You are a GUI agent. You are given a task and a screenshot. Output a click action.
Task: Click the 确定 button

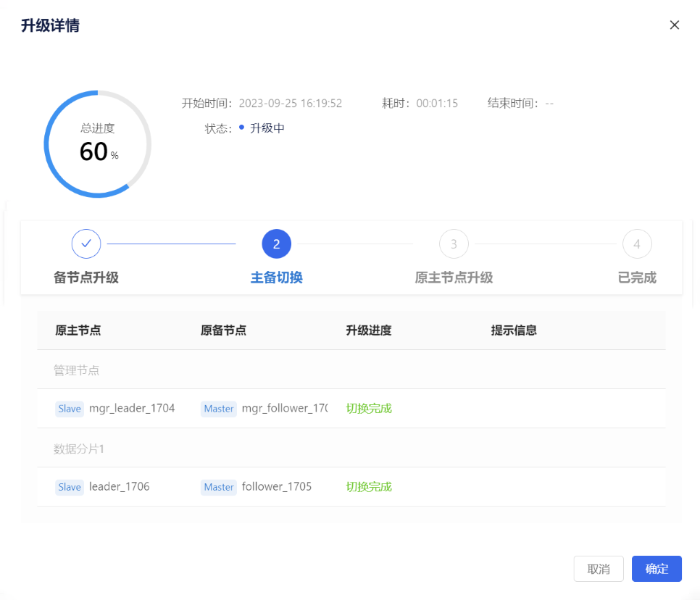click(x=657, y=568)
